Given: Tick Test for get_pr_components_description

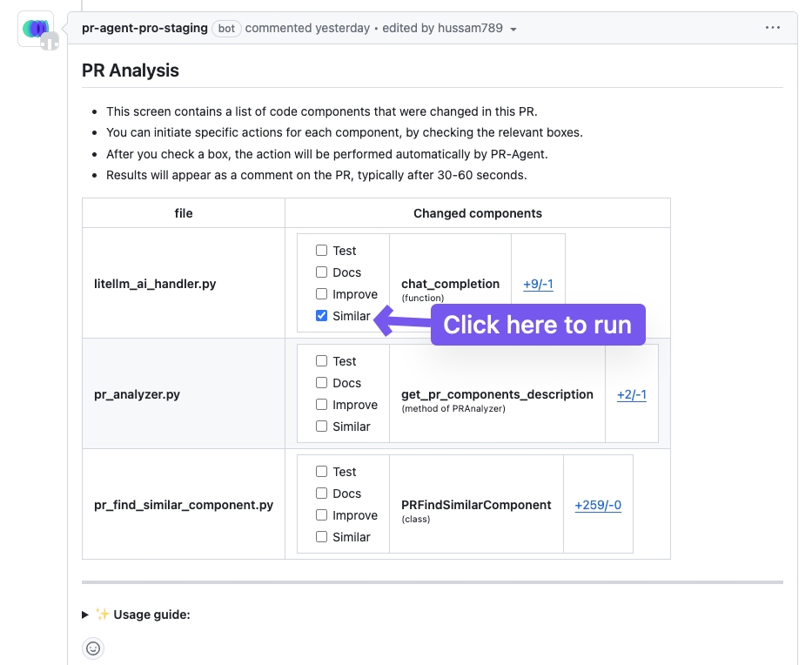Looking at the screenshot, I should click(x=322, y=361).
